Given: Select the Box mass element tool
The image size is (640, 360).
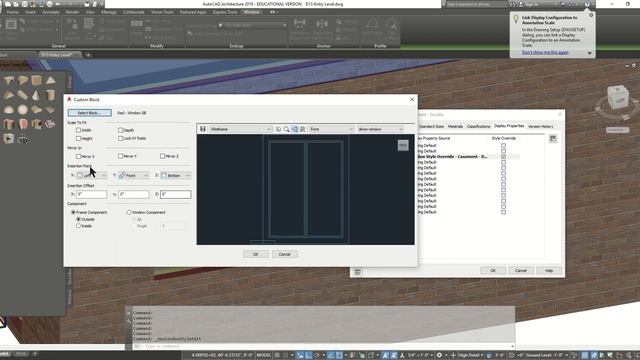Looking at the screenshot, I should 37,80.
